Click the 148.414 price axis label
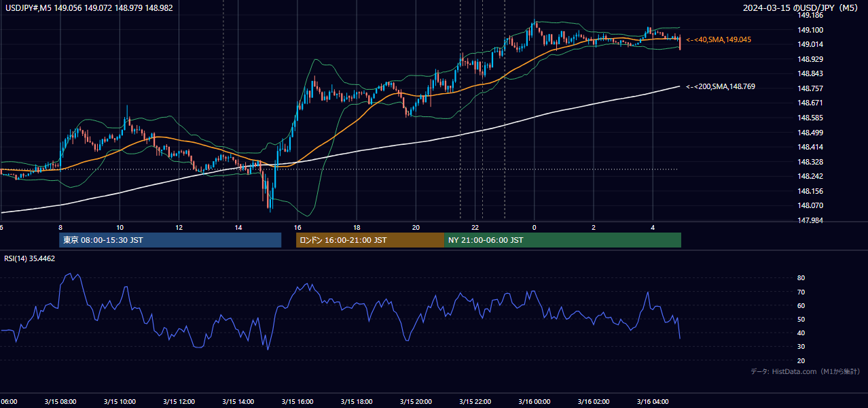 pos(810,147)
